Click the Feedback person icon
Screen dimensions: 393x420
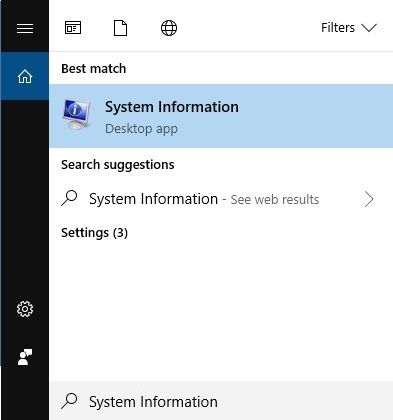click(25, 357)
